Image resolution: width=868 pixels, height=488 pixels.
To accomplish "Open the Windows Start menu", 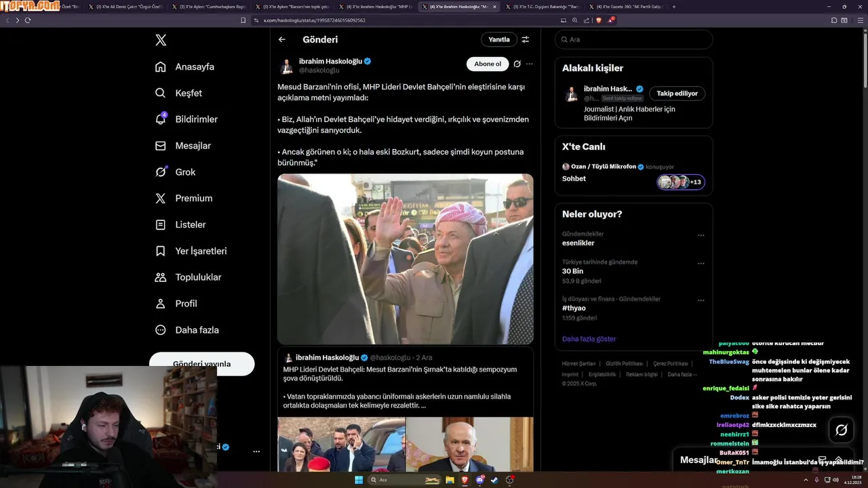I will click(358, 480).
